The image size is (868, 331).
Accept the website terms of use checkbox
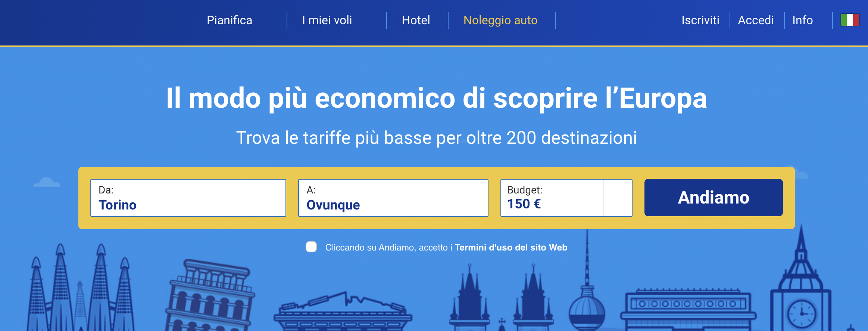tap(311, 247)
